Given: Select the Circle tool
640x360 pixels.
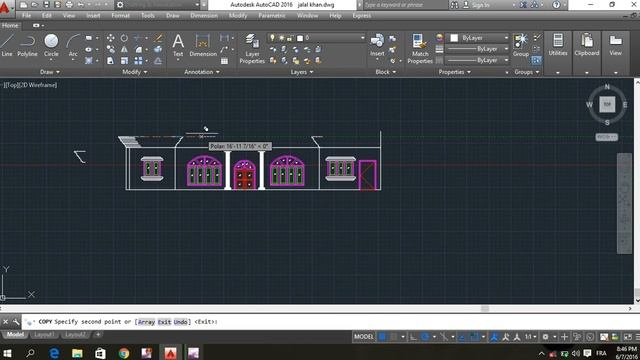Looking at the screenshot, I should pos(51,45).
